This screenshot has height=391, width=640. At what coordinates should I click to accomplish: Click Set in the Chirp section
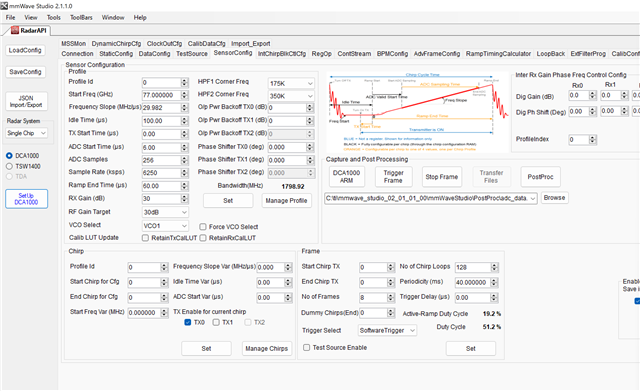206,349
